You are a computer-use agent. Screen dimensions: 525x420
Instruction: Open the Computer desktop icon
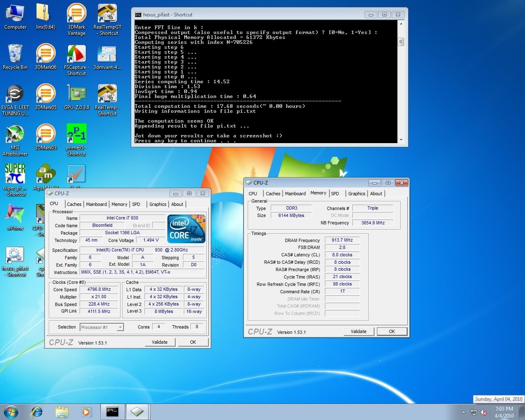[15, 17]
